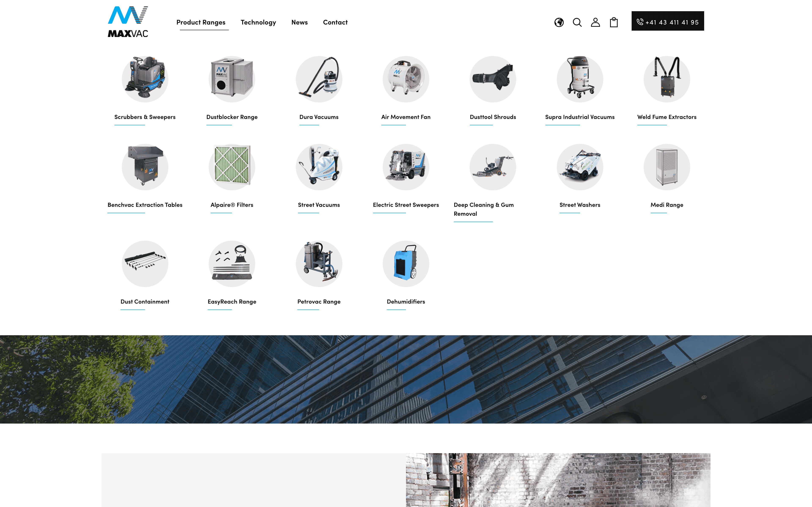
Task: Go to the News page
Action: [x=299, y=22]
